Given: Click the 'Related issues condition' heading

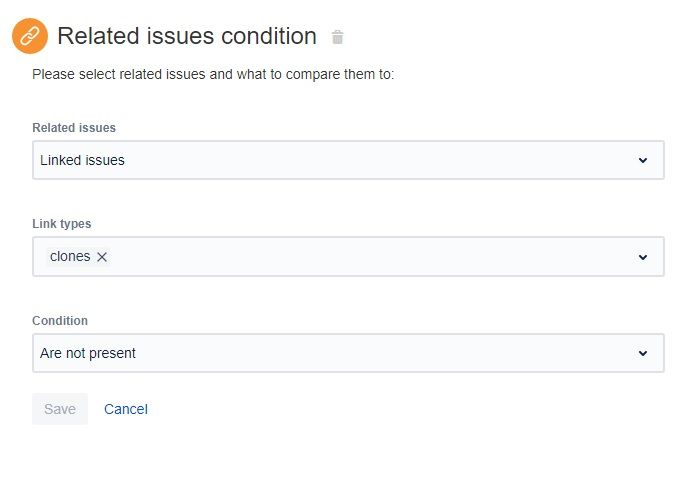Looking at the screenshot, I should pos(187,37).
